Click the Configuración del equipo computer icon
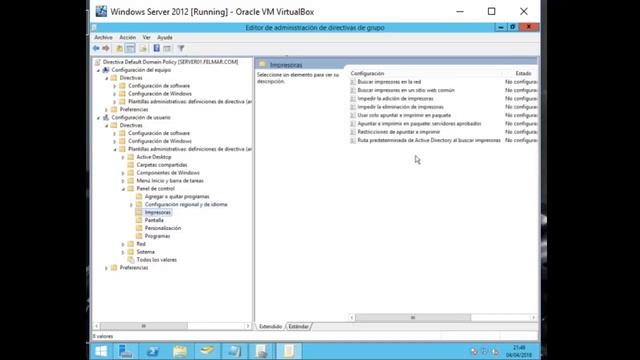640x360 pixels. [106, 70]
